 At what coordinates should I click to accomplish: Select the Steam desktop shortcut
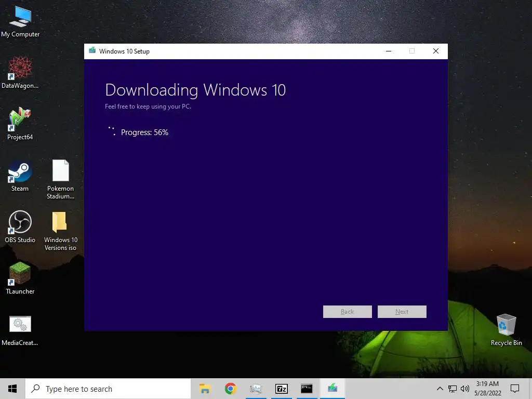pos(20,177)
